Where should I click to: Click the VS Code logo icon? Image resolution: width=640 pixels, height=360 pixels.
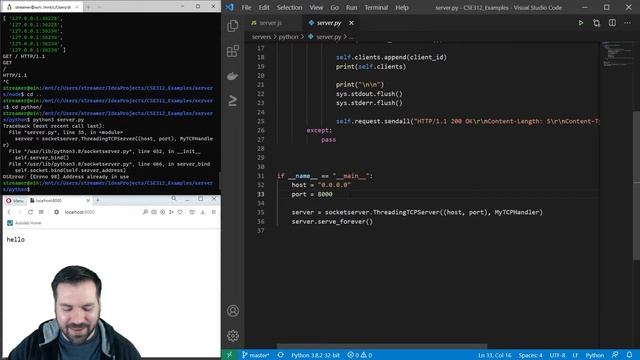[230, 7]
